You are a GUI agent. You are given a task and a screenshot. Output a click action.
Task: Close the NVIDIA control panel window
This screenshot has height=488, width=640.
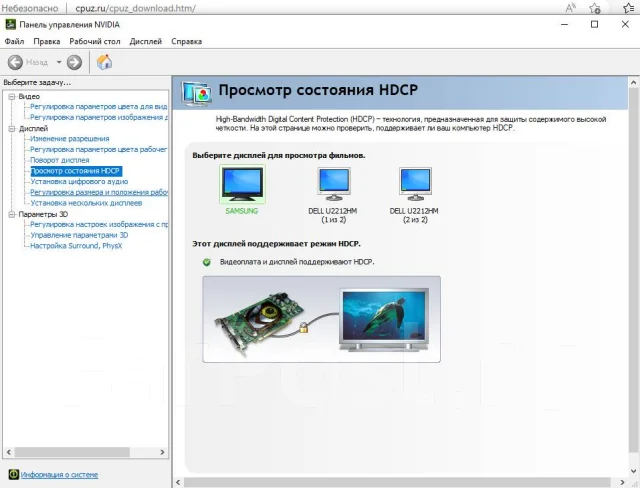tap(625, 24)
